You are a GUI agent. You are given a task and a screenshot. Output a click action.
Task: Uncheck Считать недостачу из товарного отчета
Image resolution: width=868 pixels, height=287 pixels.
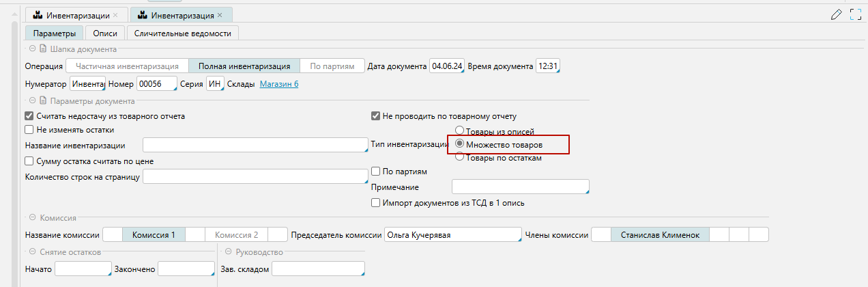(29, 116)
